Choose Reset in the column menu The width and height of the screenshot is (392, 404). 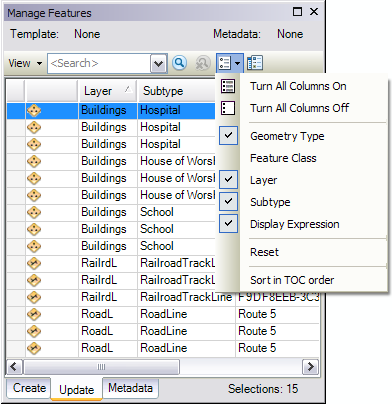click(264, 252)
